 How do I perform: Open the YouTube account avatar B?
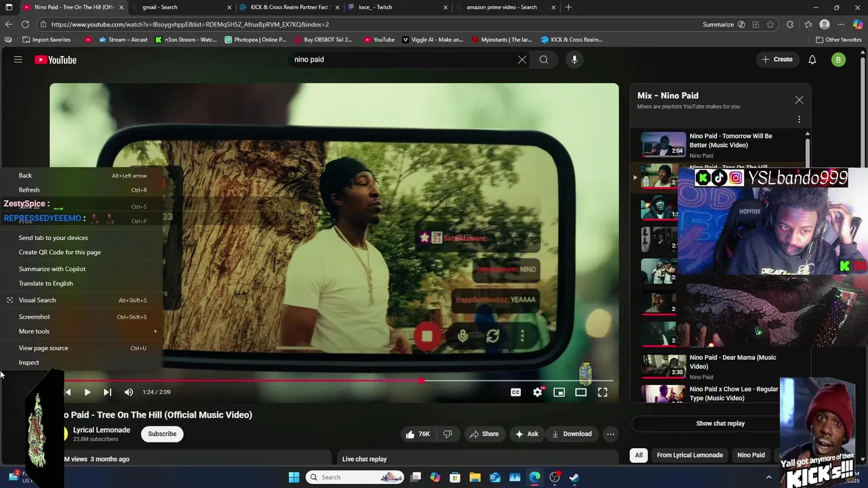point(838,60)
